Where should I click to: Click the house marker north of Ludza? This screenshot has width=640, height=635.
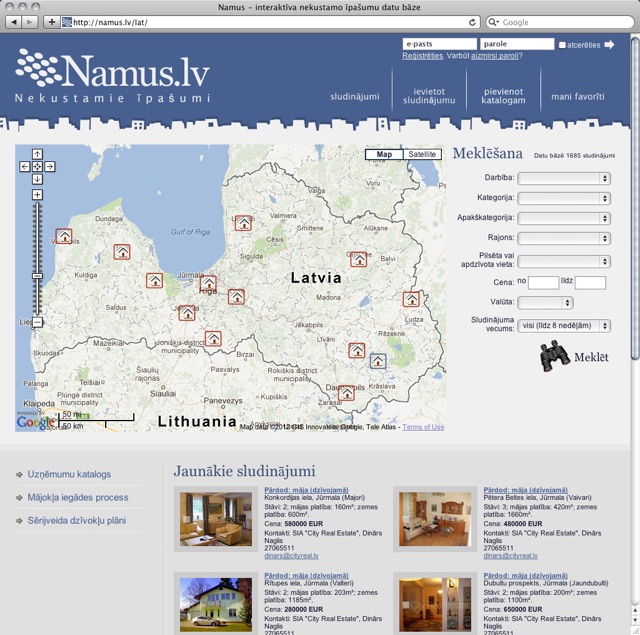[411, 299]
